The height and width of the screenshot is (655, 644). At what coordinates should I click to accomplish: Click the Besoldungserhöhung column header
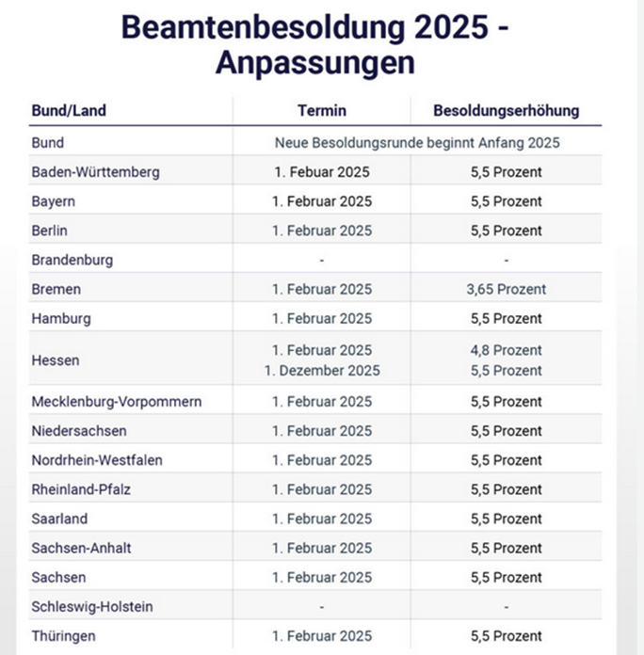click(x=506, y=111)
